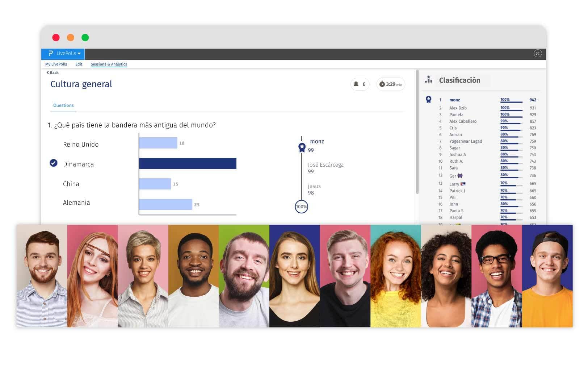This screenshot has height=367, width=588.
Task: Open the Edit menu item
Action: click(79, 64)
